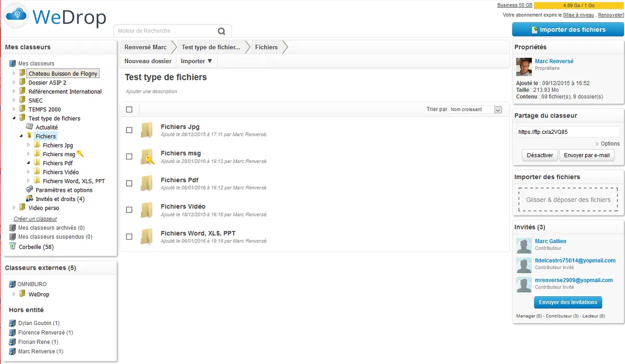This screenshot has height=364, width=625.
Task: Click the Glisser & déposer des fichiers zone
Action: 568,199
